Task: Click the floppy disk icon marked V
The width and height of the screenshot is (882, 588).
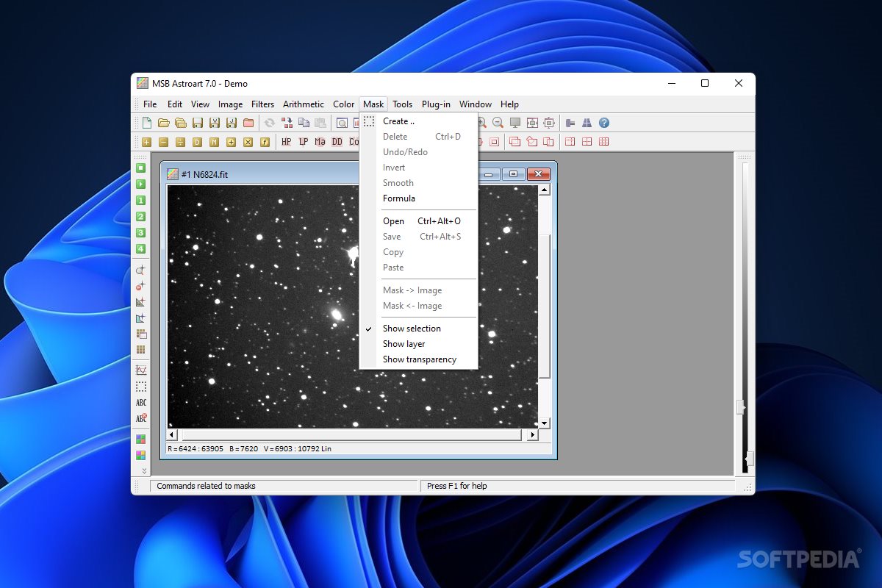Action: pyautogui.click(x=215, y=123)
